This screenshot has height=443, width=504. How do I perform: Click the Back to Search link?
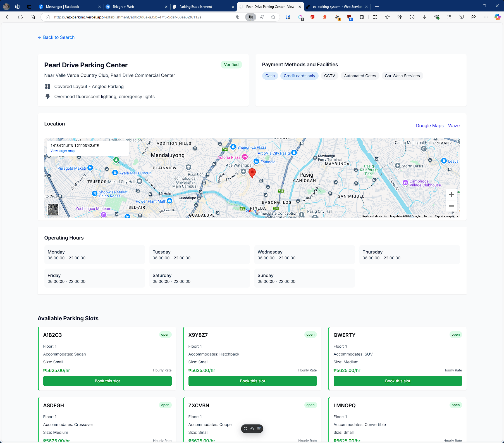click(x=56, y=37)
